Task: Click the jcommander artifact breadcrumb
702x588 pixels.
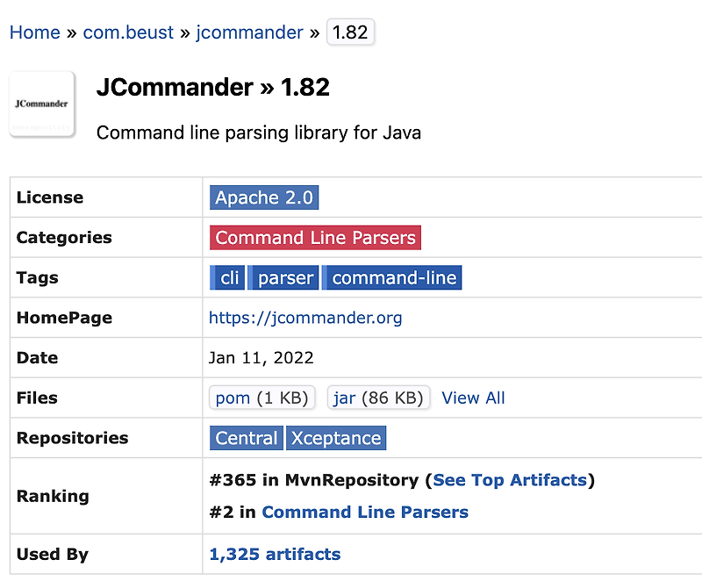Action: [x=249, y=32]
